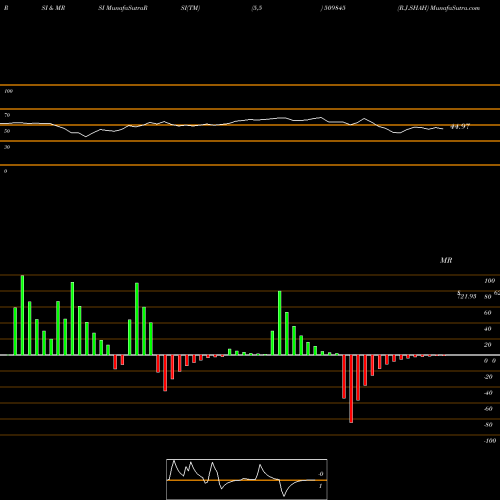Click the RSI axis label 70

pos(7,115)
